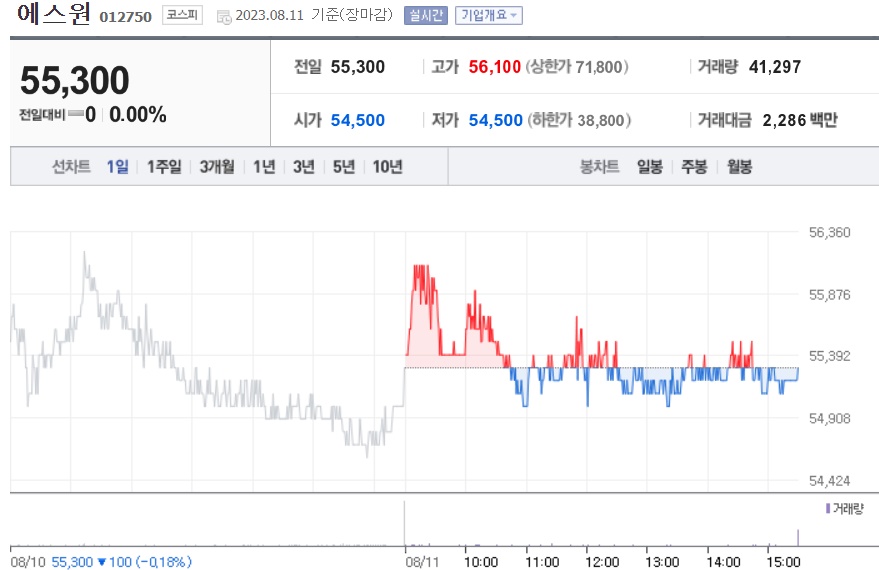
Task: Click the 12:00 time axis label
Action: coord(602,562)
